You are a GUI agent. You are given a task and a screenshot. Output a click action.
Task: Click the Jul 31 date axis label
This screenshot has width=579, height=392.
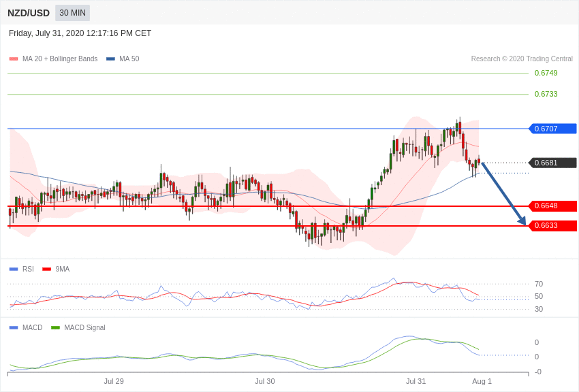416,381
